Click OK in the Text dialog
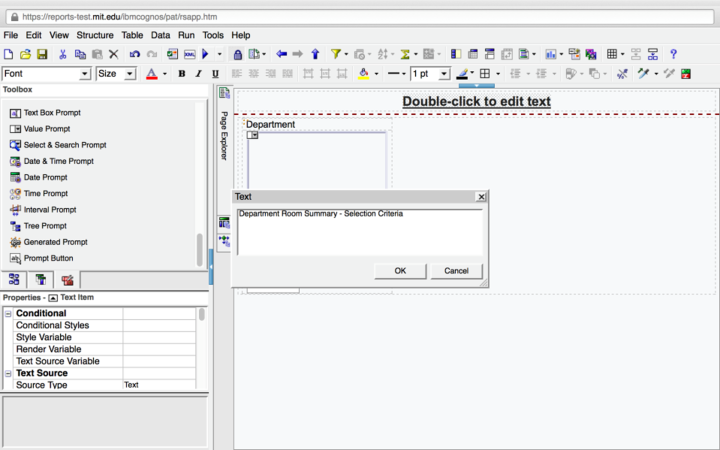 tap(400, 271)
